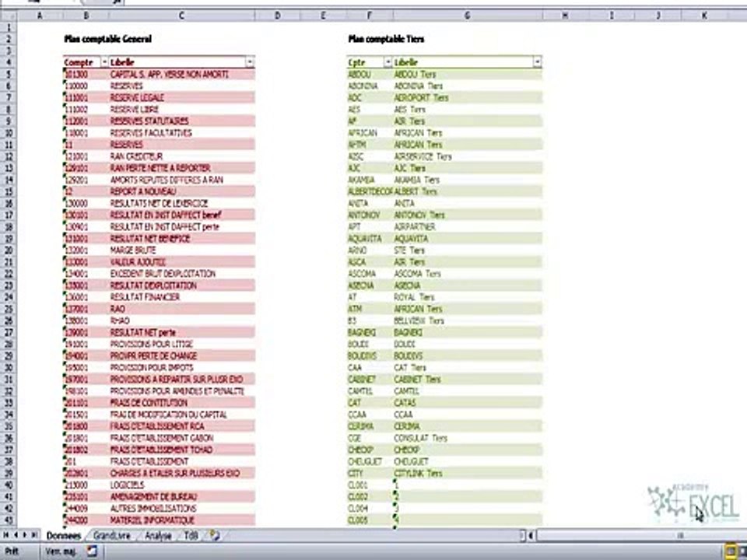Click the Select All corner of the grid
The height and width of the screenshot is (560, 747).
8,16
